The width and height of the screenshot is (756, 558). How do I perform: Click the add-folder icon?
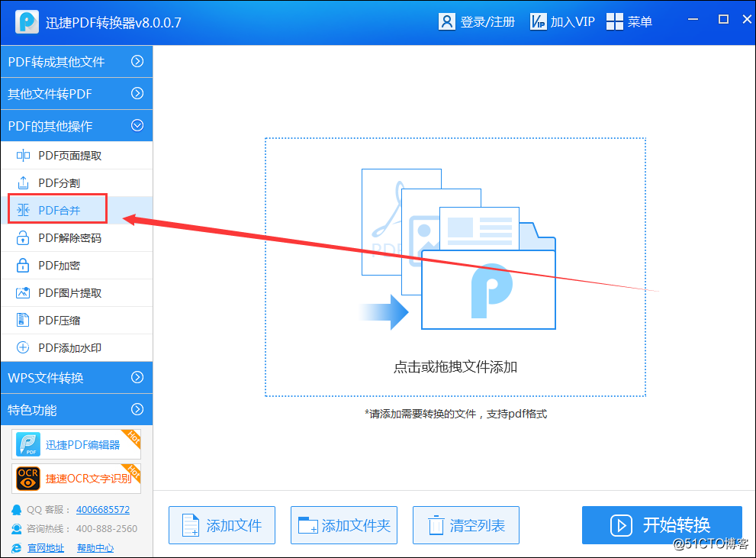(x=307, y=525)
